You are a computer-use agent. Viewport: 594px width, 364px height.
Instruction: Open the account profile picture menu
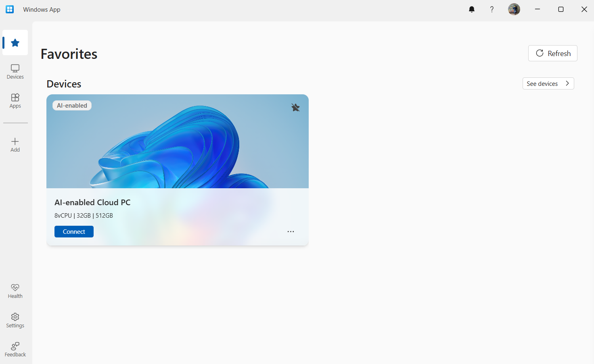[x=514, y=9]
